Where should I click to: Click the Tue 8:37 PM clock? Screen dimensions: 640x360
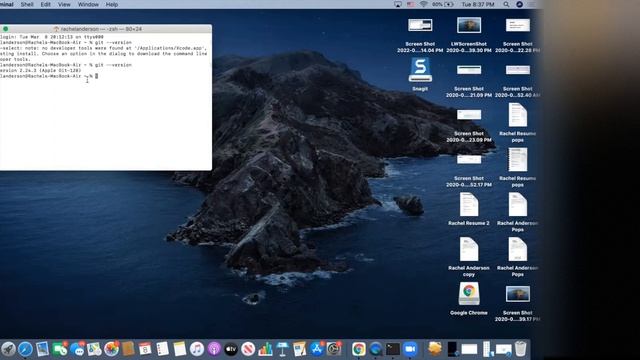pyautogui.click(x=478, y=4)
